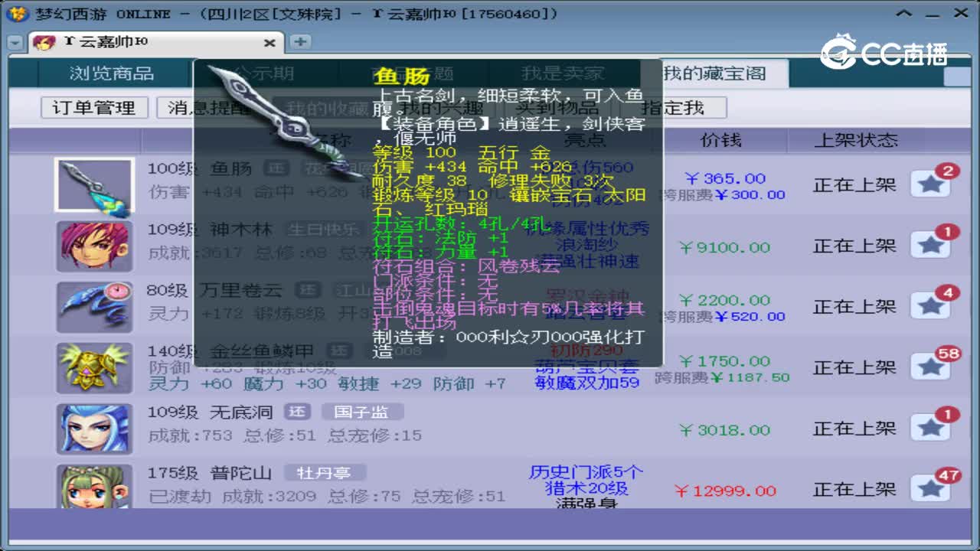Click the 175级 普陀山 listing title
Image resolution: width=980 pixels, height=551 pixels.
point(210,473)
